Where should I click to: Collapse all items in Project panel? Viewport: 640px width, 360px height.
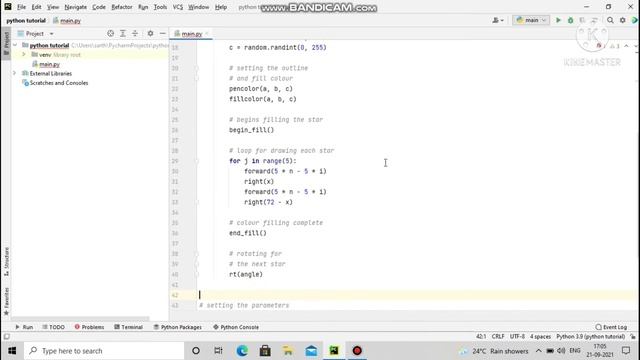click(x=135, y=33)
